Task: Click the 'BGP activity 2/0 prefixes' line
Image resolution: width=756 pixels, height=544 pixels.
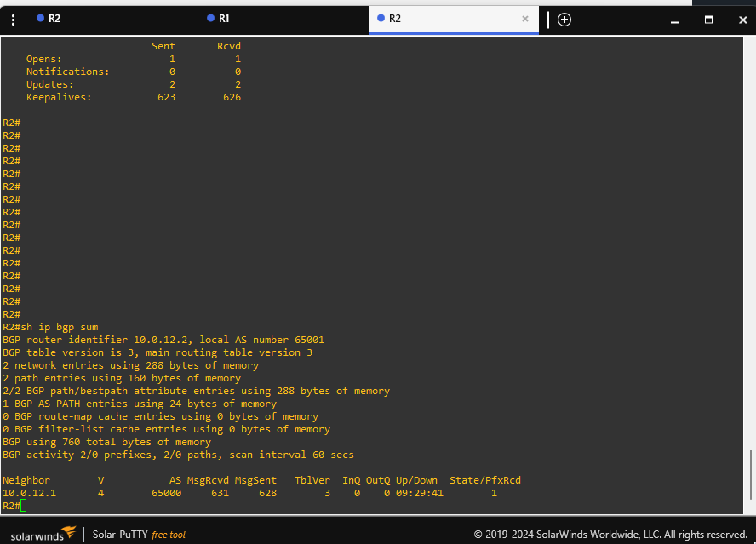Action: click(x=178, y=455)
